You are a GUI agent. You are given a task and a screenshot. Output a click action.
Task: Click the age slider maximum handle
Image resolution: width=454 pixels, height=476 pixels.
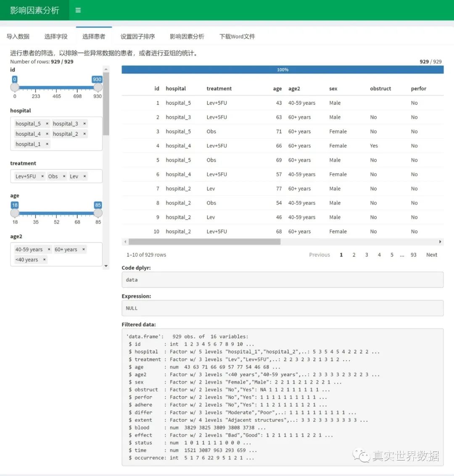click(x=98, y=213)
